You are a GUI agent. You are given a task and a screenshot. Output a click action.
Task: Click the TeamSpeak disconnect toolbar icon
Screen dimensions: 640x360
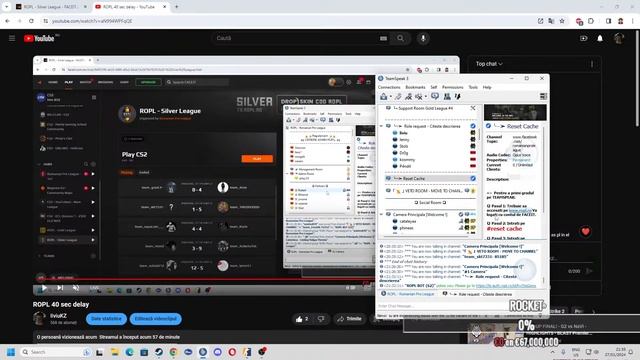tap(398, 96)
